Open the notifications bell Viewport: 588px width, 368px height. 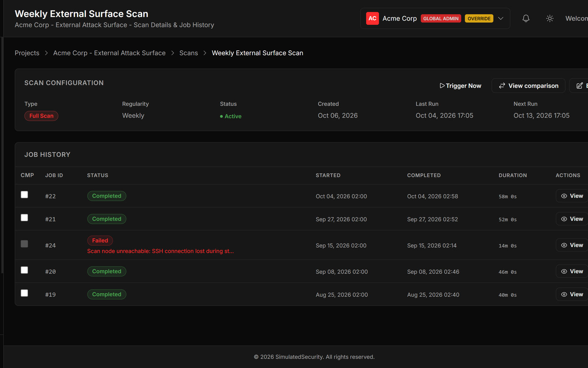point(526,18)
